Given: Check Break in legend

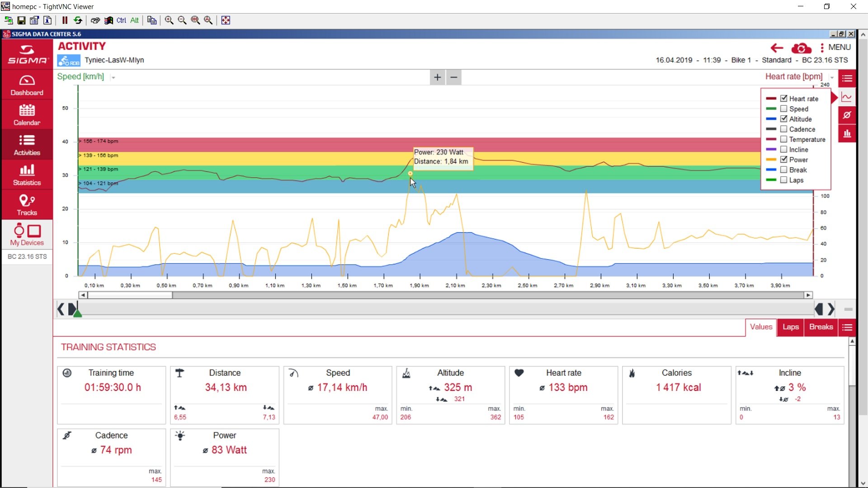Looking at the screenshot, I should point(784,170).
